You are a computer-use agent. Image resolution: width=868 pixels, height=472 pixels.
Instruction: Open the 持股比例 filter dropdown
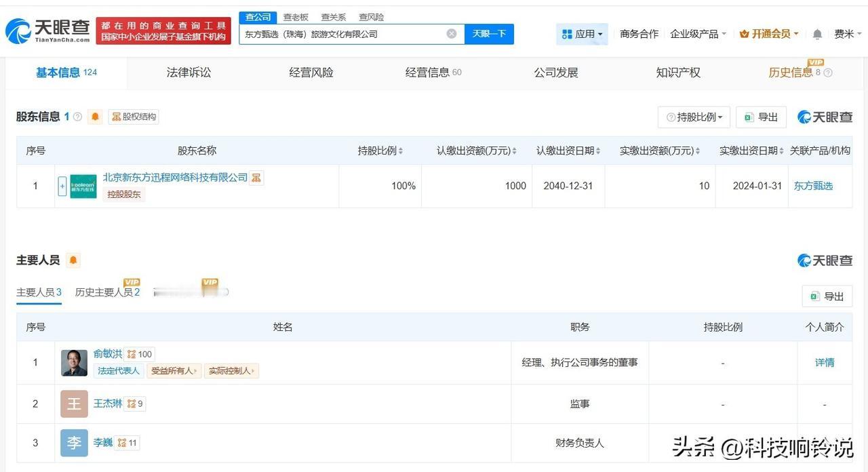694,117
